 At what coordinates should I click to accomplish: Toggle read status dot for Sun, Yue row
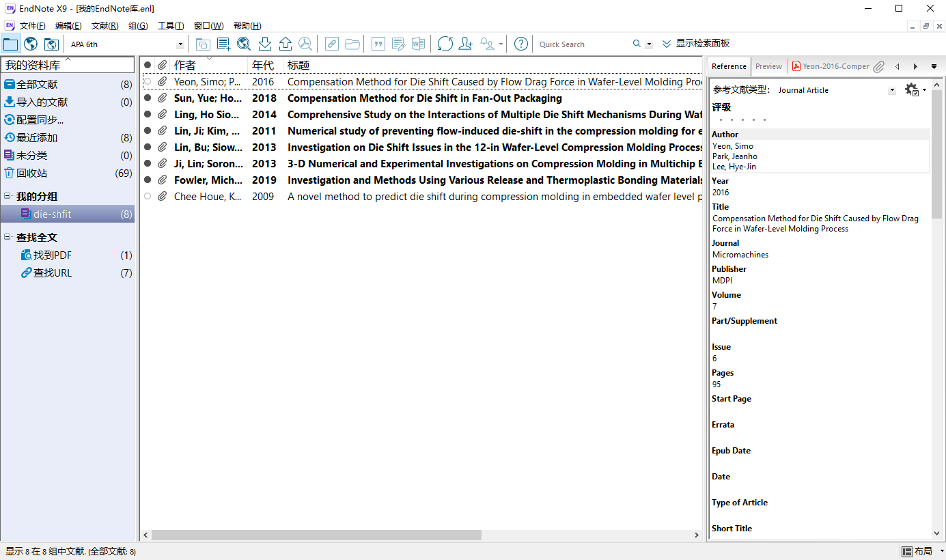(x=148, y=98)
